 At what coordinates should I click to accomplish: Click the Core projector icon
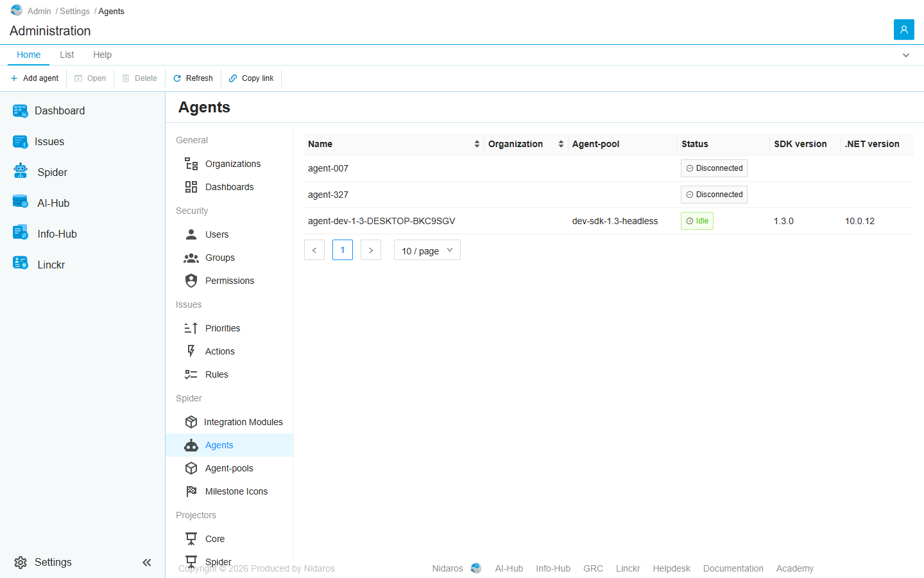(191, 539)
